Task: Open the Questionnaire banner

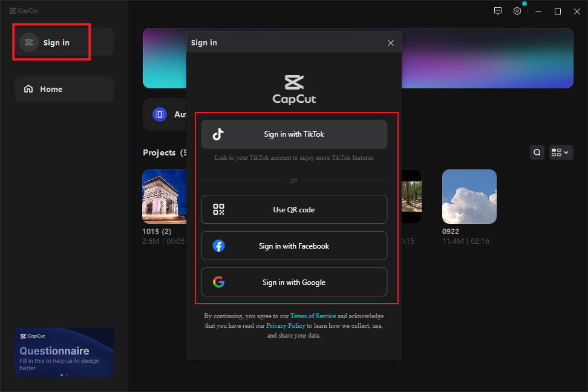Action: tap(64, 353)
